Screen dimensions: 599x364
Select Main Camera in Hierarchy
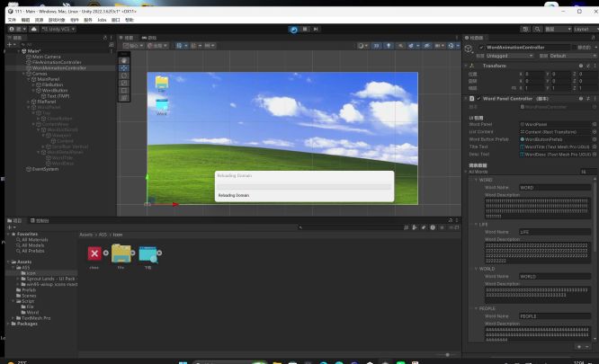point(46,57)
